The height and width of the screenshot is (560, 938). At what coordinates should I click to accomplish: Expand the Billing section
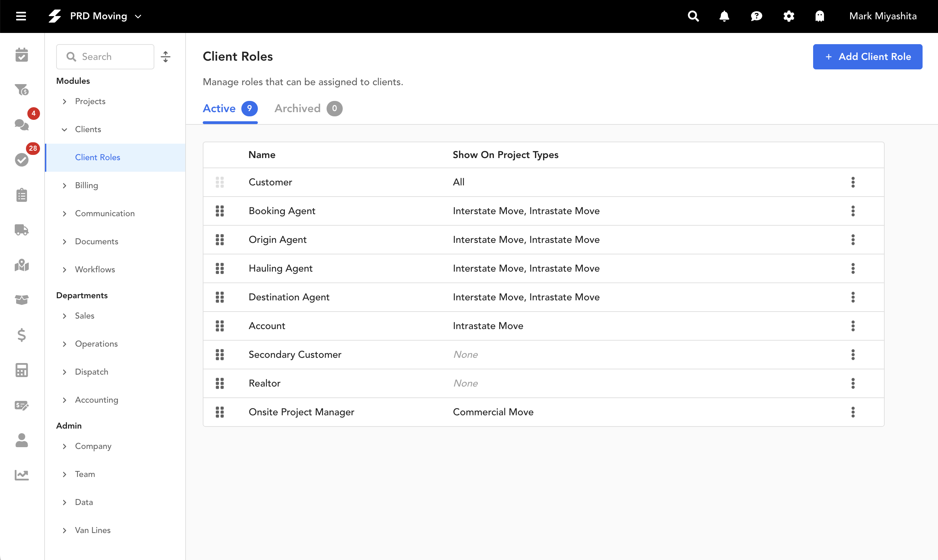[x=65, y=186]
